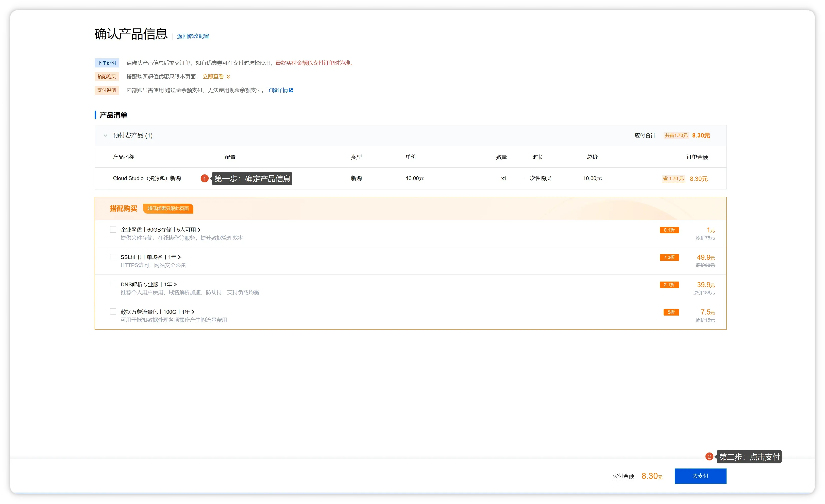Click the 去支付 payment button
The height and width of the screenshot is (504, 825).
[x=700, y=476]
